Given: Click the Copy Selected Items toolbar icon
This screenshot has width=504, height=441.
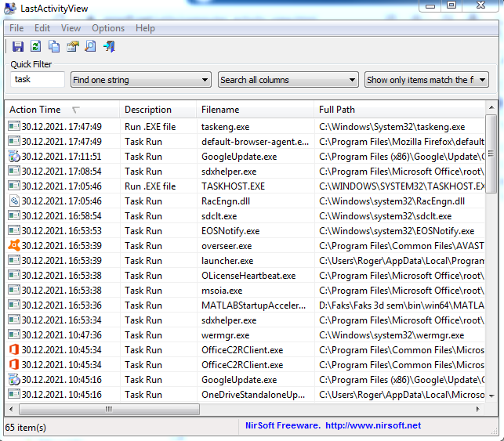Looking at the screenshot, I should point(54,47).
